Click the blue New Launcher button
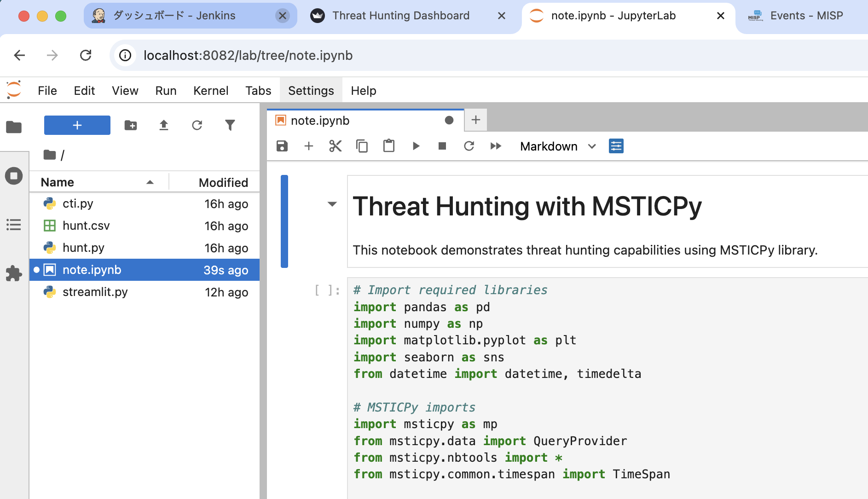Screen dimensions: 868x499 77,125
